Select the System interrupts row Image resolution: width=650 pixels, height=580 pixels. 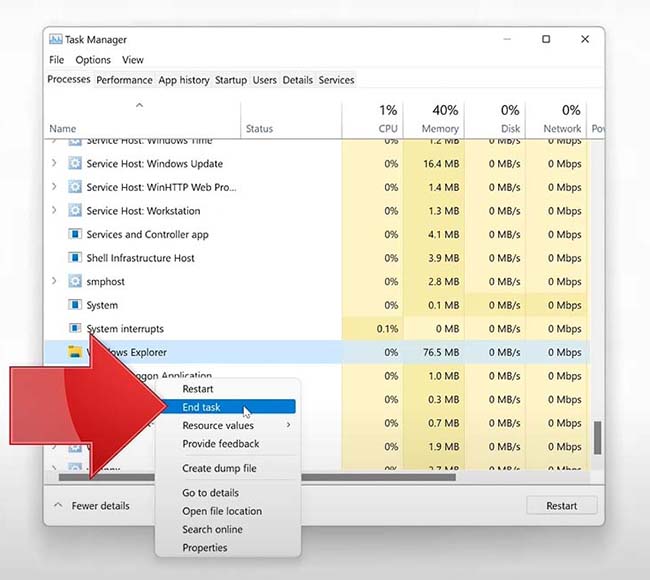pos(316,328)
